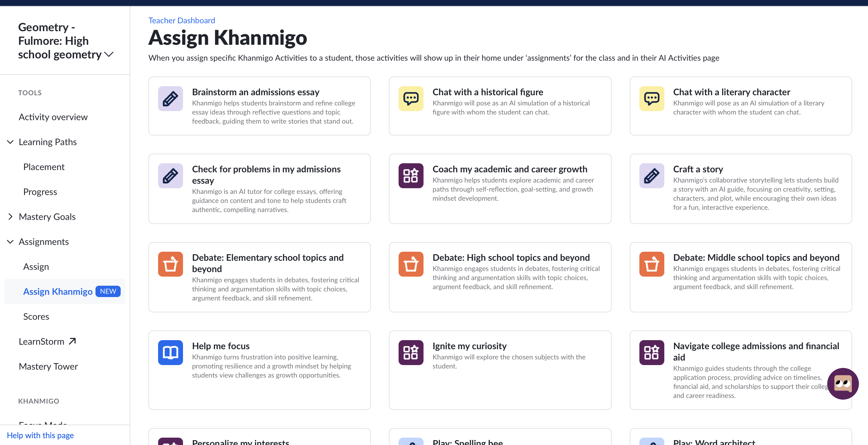Open the Khanmigo chat avatar button
868x445 pixels.
(843, 384)
